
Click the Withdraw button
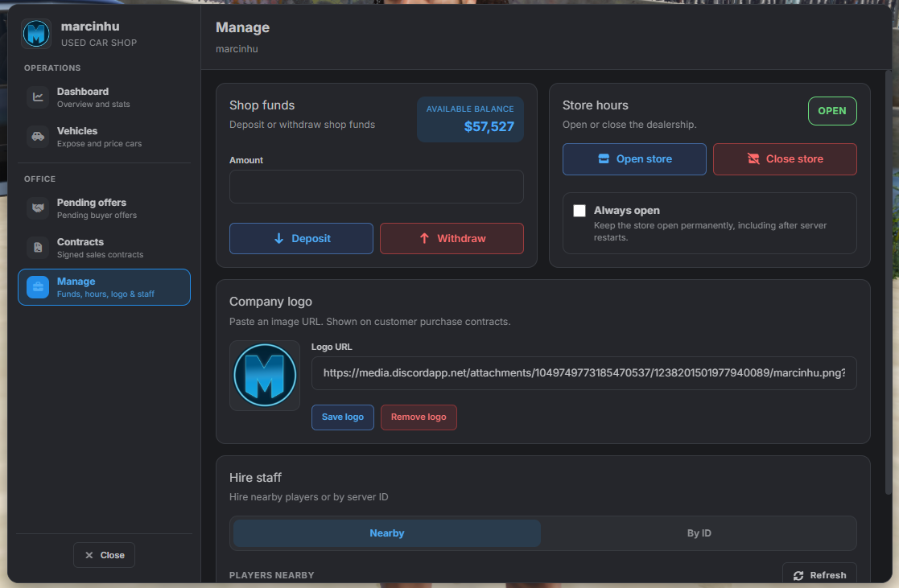(452, 238)
